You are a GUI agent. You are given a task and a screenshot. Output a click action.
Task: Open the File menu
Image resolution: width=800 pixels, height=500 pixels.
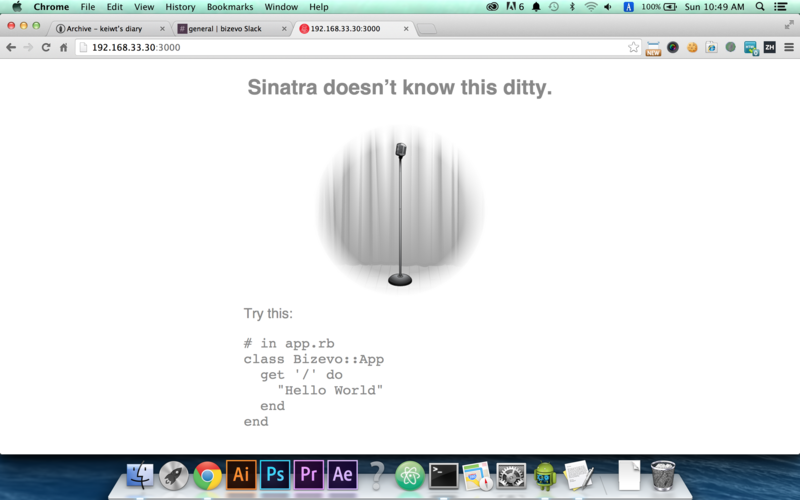coord(88,7)
